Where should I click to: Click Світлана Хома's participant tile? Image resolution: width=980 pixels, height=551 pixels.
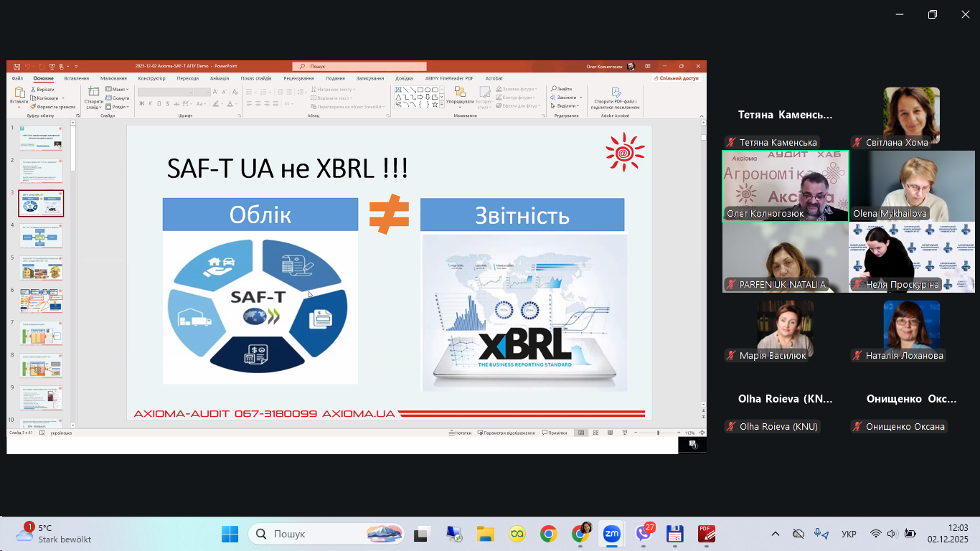click(912, 116)
